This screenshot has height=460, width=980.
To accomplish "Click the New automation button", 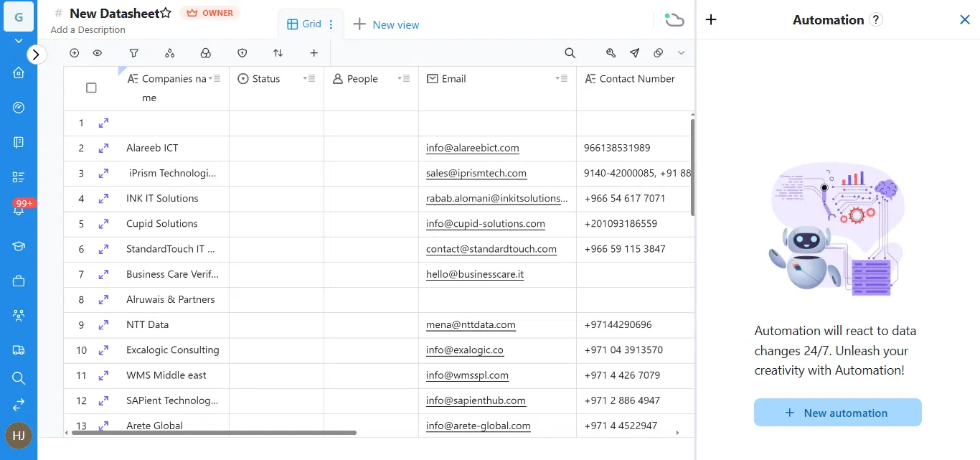I will (837, 413).
